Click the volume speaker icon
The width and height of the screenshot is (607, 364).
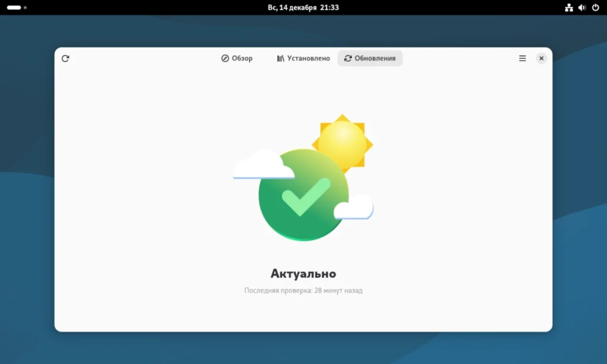tap(582, 7)
